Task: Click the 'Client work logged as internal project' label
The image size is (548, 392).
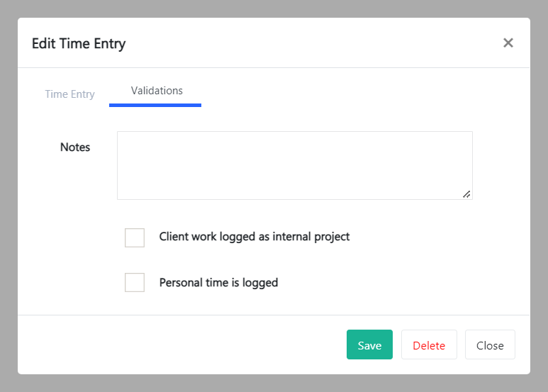Action: point(255,237)
